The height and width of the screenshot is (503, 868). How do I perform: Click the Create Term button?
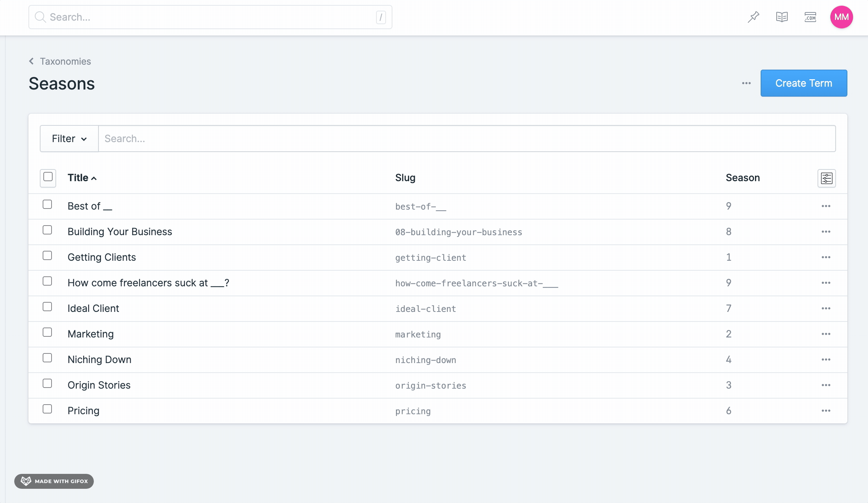click(x=804, y=83)
